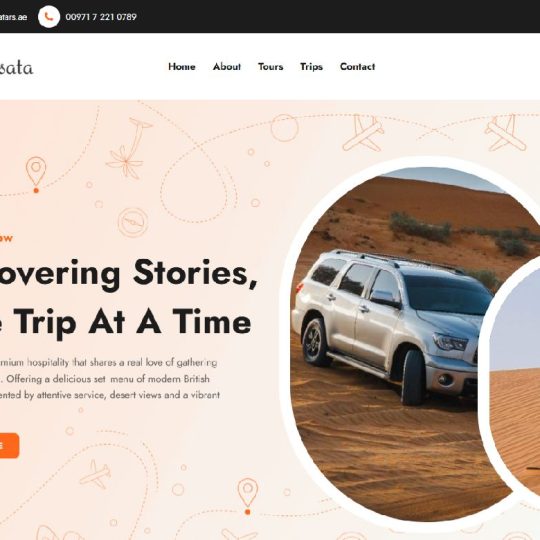Go to the About page
Viewport: 540px width, 540px height.
[x=227, y=66]
